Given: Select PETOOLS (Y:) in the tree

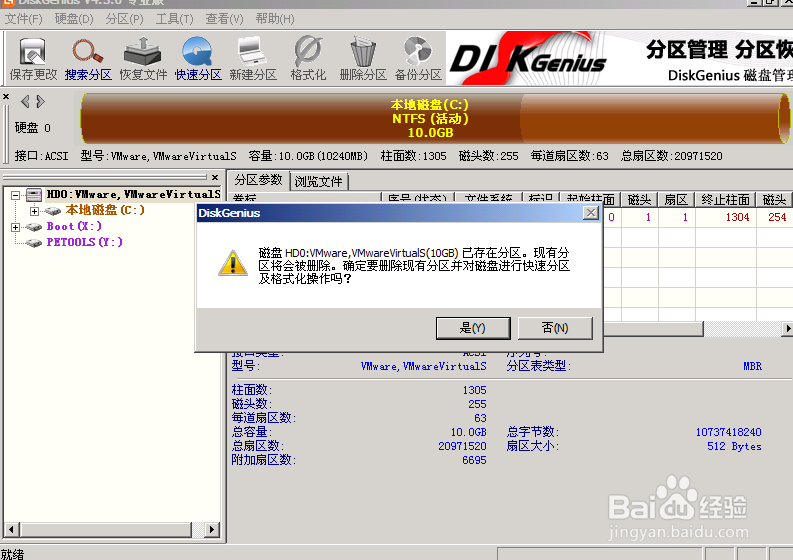Looking at the screenshot, I should 84,243.
